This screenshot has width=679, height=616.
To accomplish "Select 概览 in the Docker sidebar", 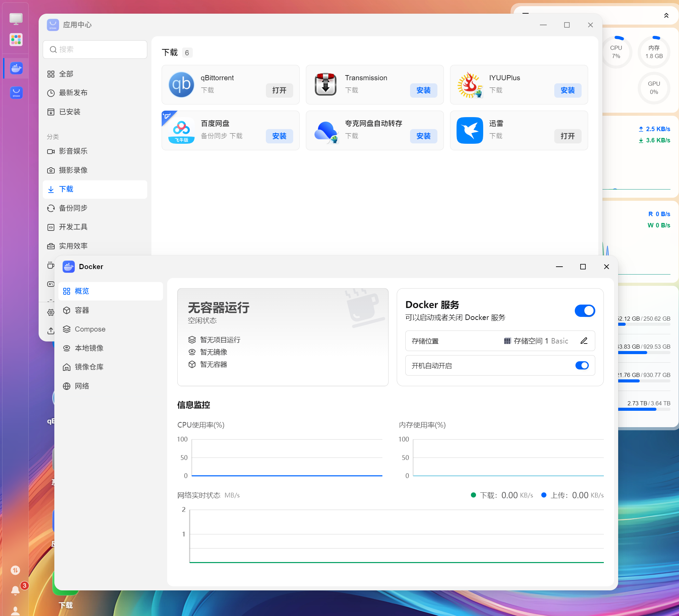I will click(x=110, y=291).
